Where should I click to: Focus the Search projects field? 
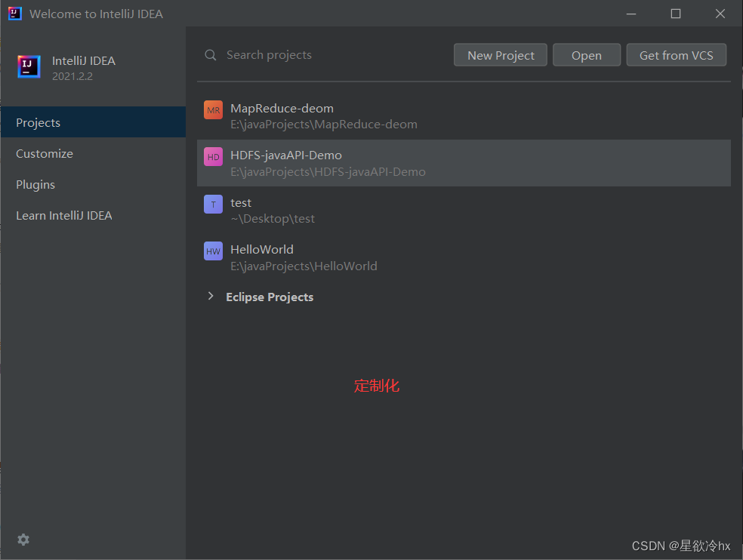pos(325,55)
